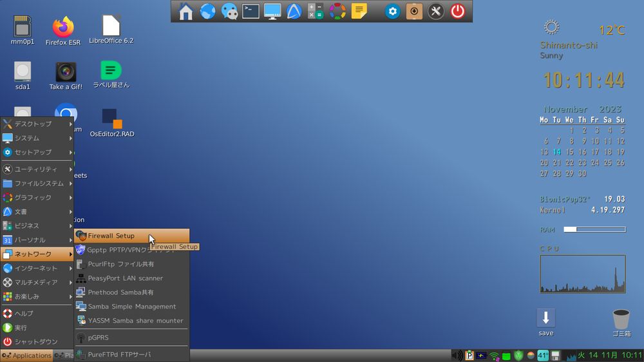Open the monitor system icon in dock
This screenshot has width=644, height=362.
point(272,11)
